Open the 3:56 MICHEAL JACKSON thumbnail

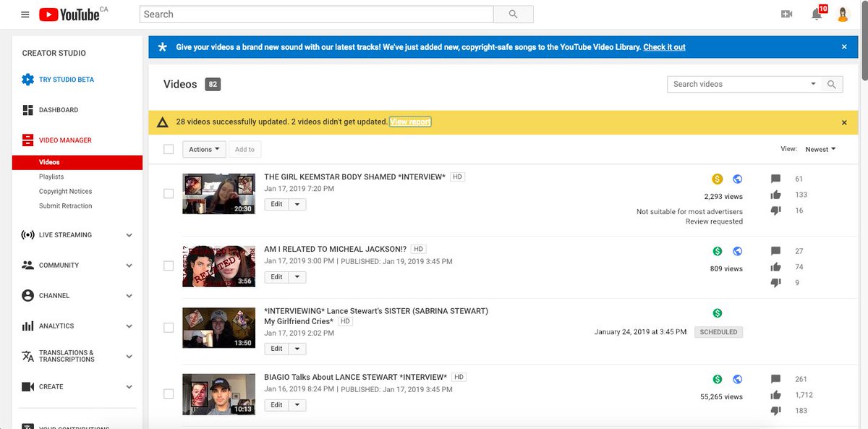[x=218, y=266]
